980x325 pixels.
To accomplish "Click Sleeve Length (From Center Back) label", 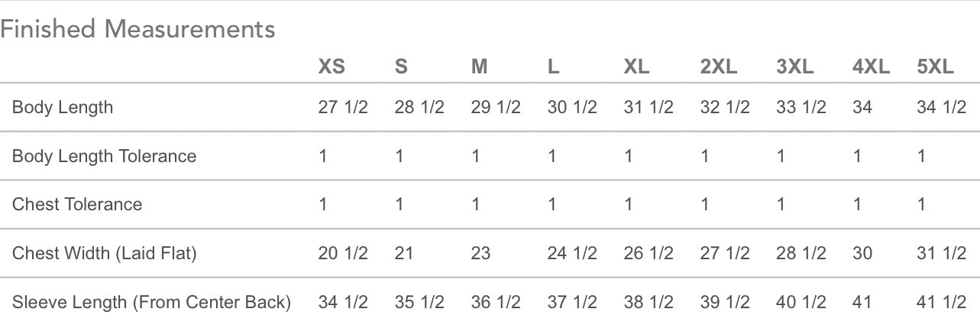I will click(x=151, y=302).
